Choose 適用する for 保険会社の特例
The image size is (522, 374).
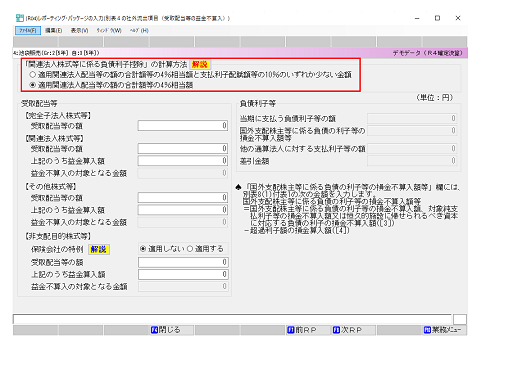[x=205, y=249]
